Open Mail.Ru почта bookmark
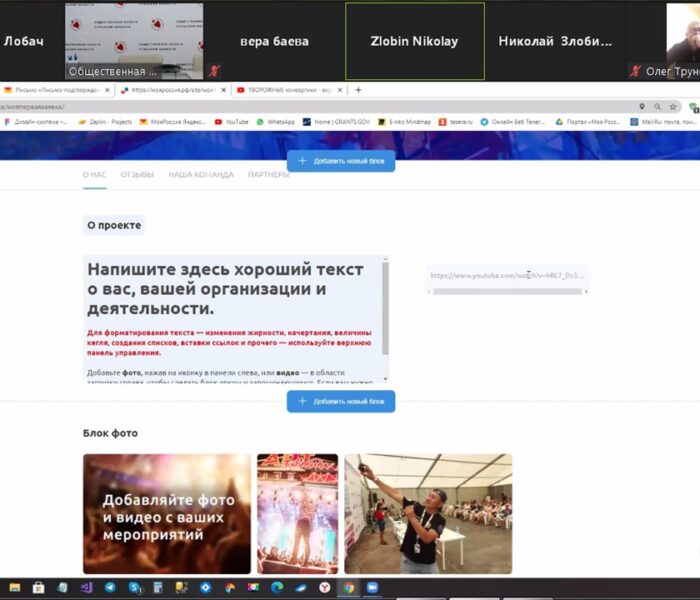This screenshot has width=700, height=600. (665, 122)
